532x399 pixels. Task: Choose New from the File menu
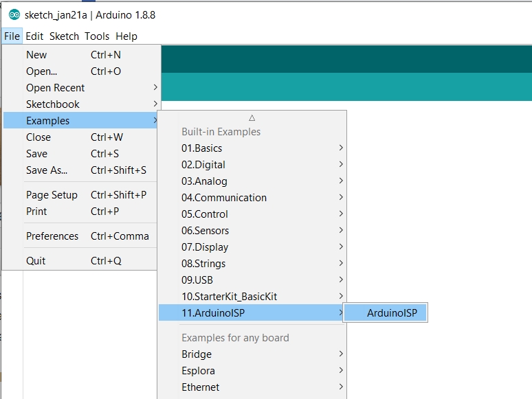[81, 54]
